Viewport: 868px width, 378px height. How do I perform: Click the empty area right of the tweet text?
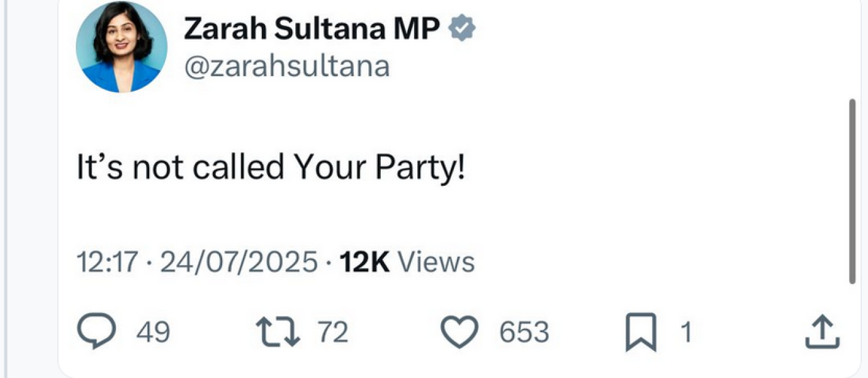click(629, 168)
